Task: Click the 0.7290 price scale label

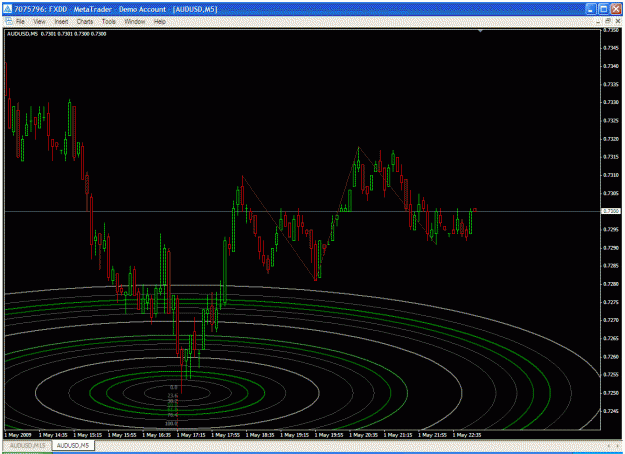Action: [x=611, y=248]
